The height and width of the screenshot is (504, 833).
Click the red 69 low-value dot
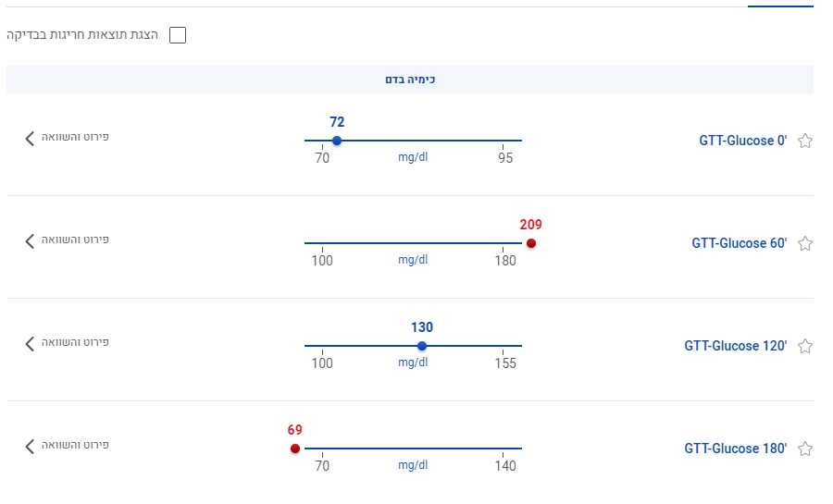295,449
